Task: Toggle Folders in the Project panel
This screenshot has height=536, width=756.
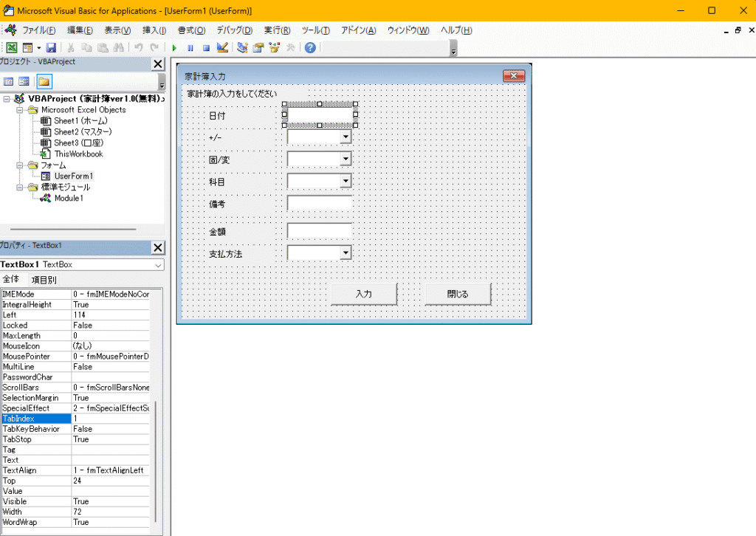Action: [44, 81]
